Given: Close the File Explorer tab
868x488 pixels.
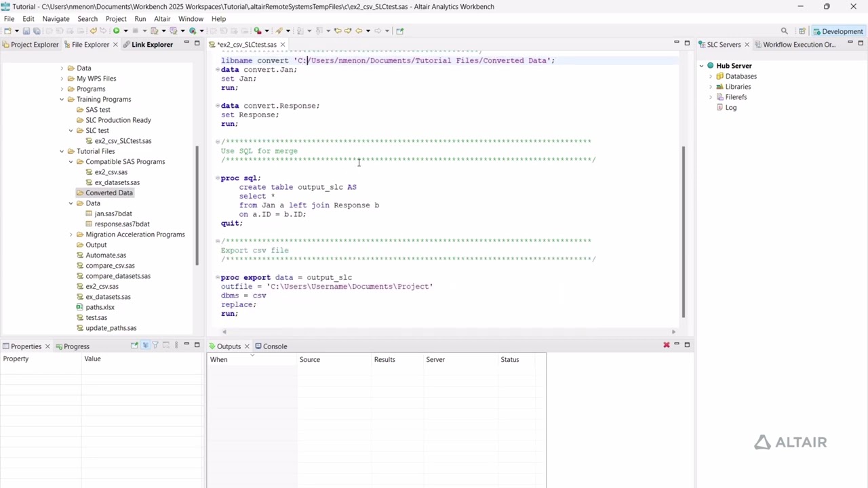Looking at the screenshot, I should click(x=116, y=45).
